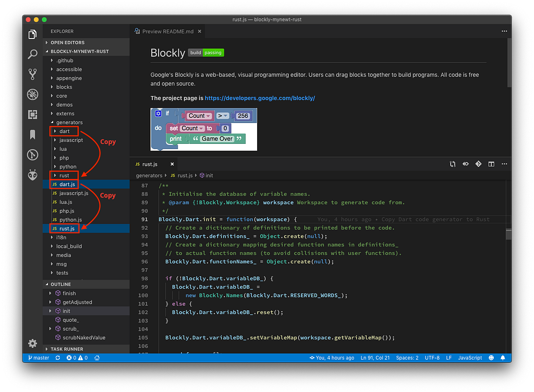Change indentation Spaces: 2

(407, 358)
